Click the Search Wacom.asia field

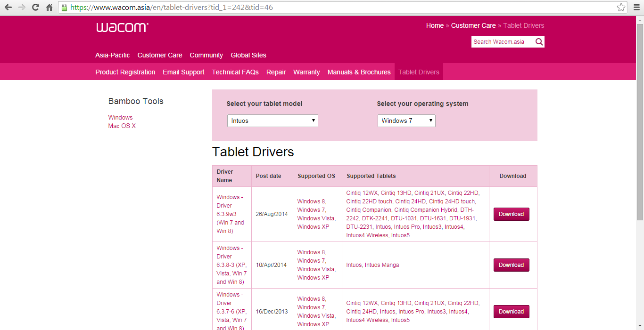pyautogui.click(x=503, y=42)
